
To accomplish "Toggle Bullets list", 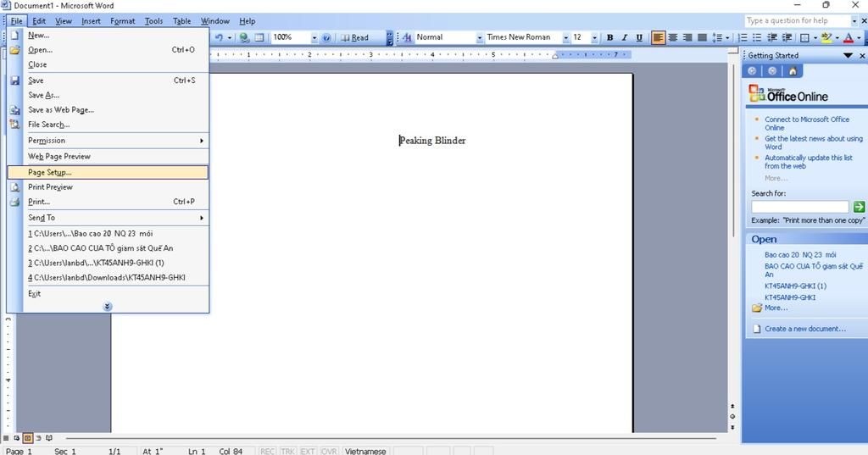I will pos(757,37).
